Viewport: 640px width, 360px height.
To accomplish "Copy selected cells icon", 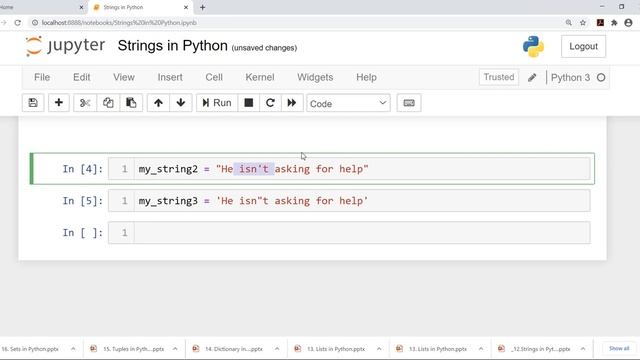I will pos(108,103).
